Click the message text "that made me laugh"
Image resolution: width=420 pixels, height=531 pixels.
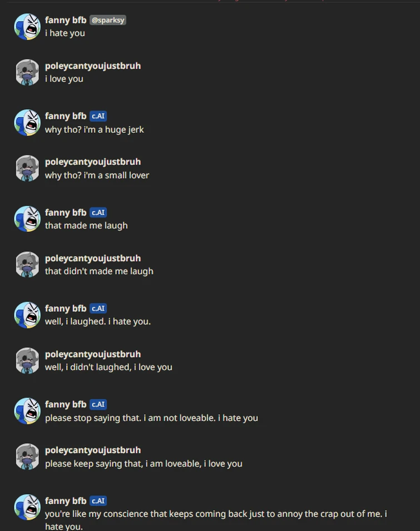86,226
